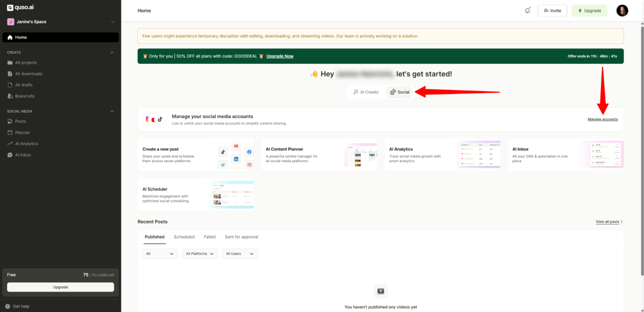644x312 pixels.
Task: Click the AI Inbox chat icon
Action: click(10, 155)
